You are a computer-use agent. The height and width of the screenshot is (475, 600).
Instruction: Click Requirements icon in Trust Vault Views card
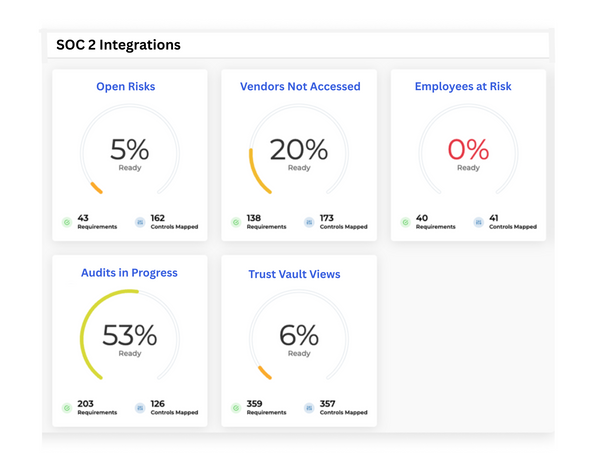236,408
